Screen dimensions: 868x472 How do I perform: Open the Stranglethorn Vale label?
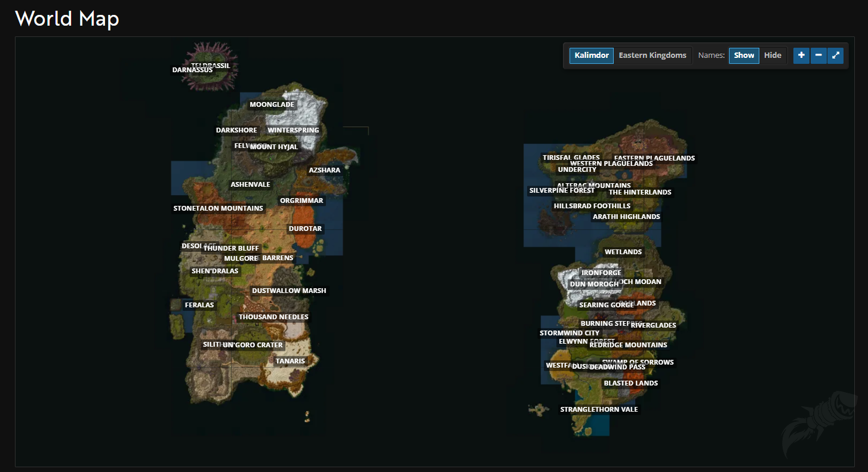coord(599,409)
